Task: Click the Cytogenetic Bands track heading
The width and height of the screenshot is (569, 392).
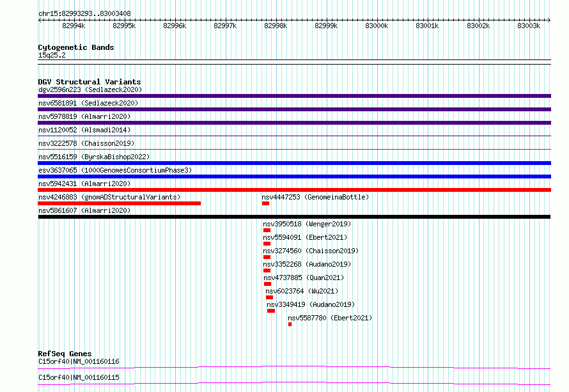Action: click(x=76, y=47)
